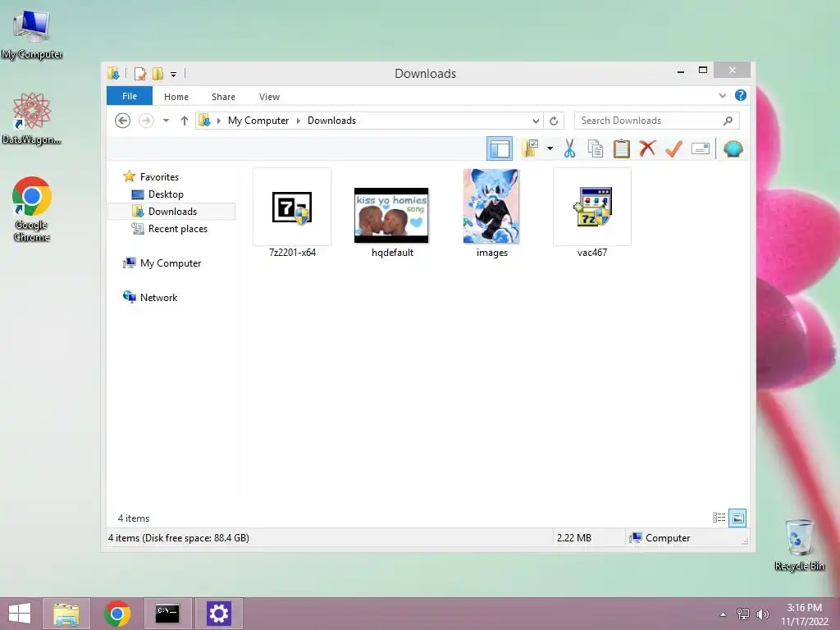Click 'Computer' in the status bar
This screenshot has width=840, height=630.
click(x=660, y=538)
